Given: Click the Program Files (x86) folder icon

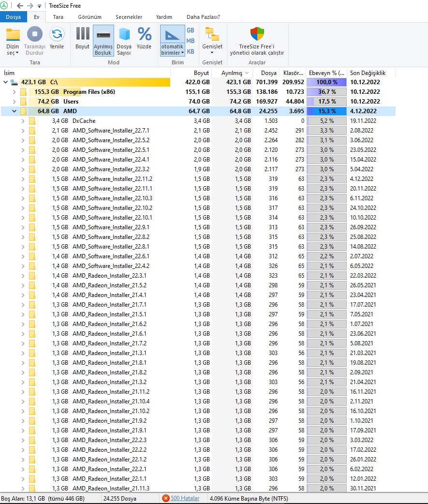Looking at the screenshot, I should (x=23, y=92).
